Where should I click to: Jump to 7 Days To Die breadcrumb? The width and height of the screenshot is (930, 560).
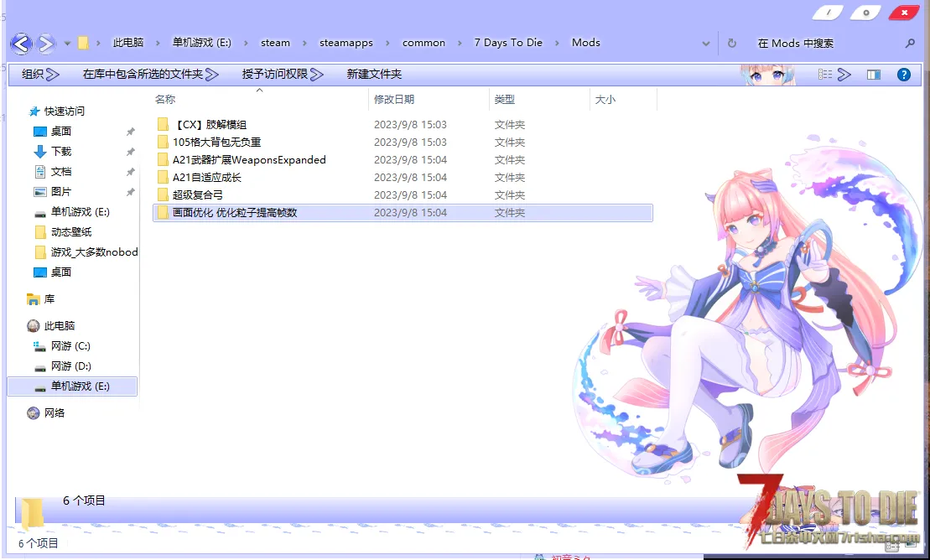click(508, 43)
